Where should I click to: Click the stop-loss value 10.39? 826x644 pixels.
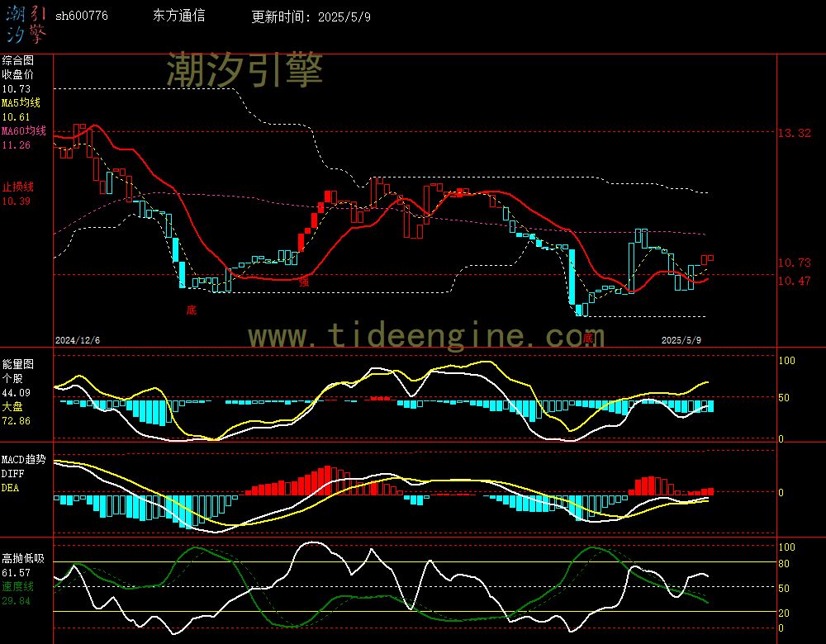click(x=17, y=201)
